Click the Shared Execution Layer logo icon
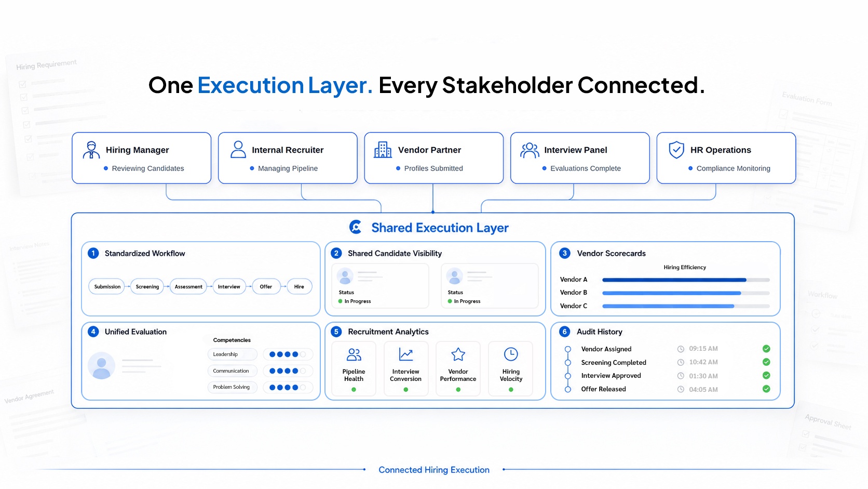The height and width of the screenshot is (489, 868). (356, 227)
